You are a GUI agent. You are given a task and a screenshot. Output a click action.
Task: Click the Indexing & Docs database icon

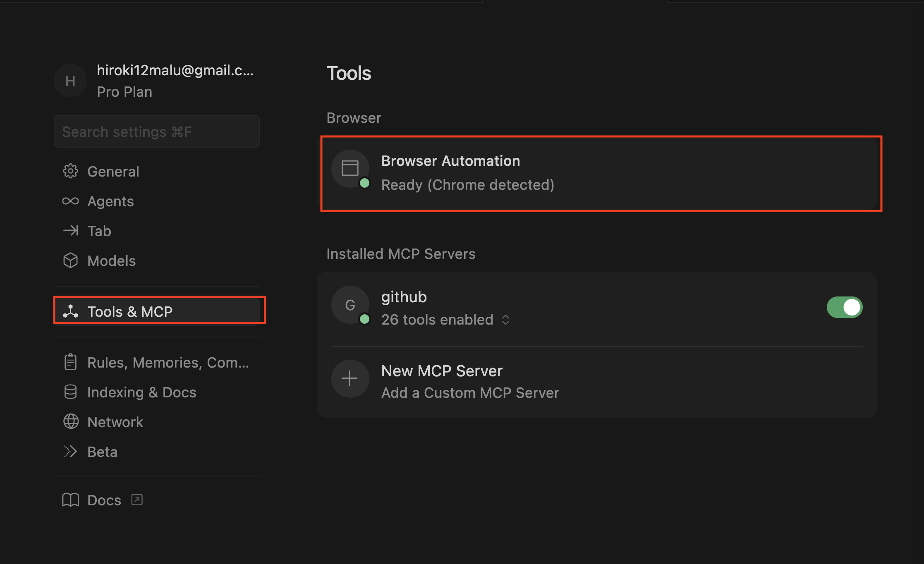(70, 392)
